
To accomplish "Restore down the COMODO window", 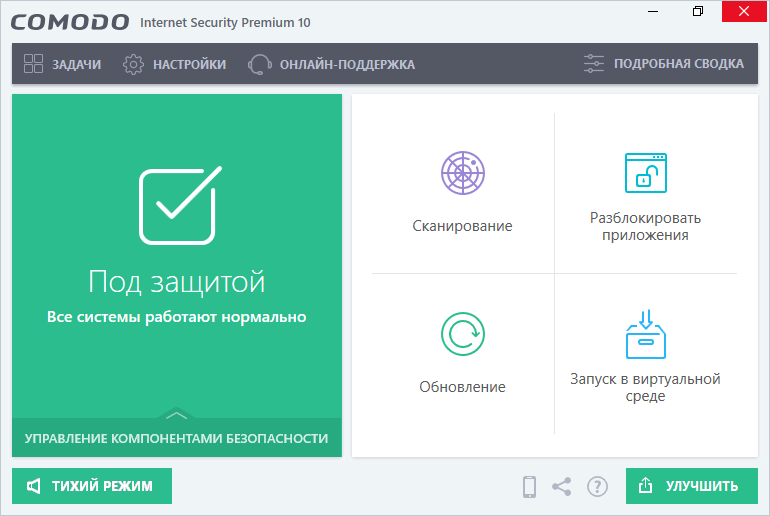I will pos(698,11).
